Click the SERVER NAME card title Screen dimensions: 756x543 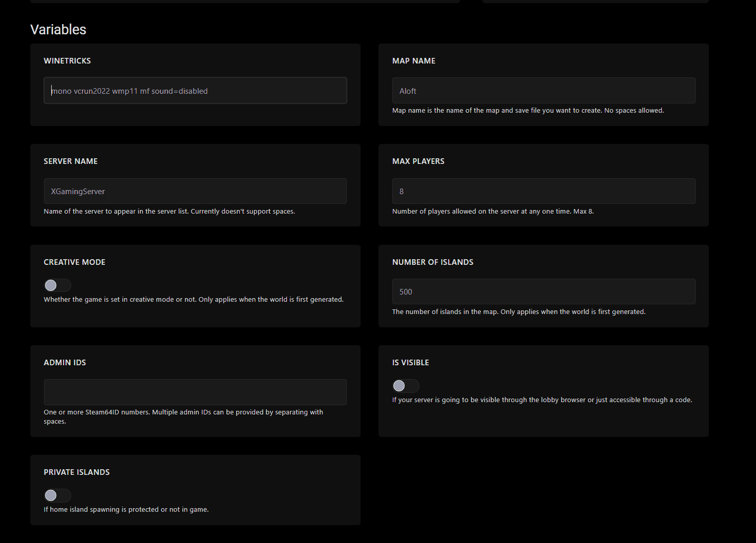[x=70, y=161]
